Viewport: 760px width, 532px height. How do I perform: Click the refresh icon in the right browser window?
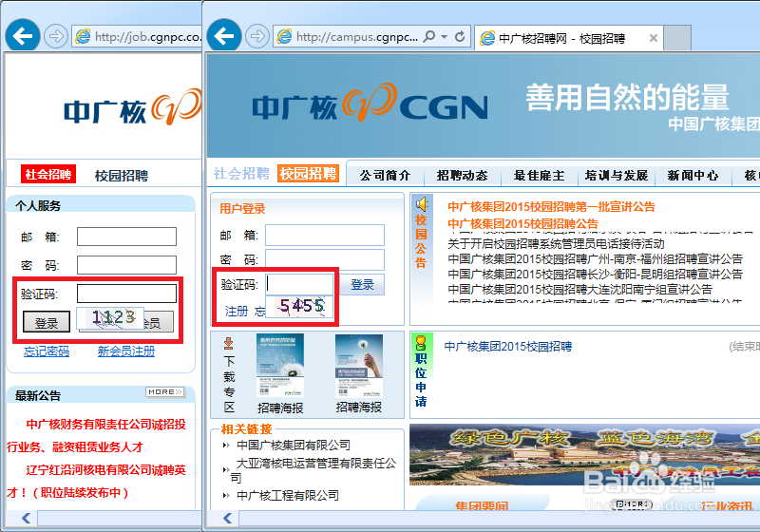point(460,36)
